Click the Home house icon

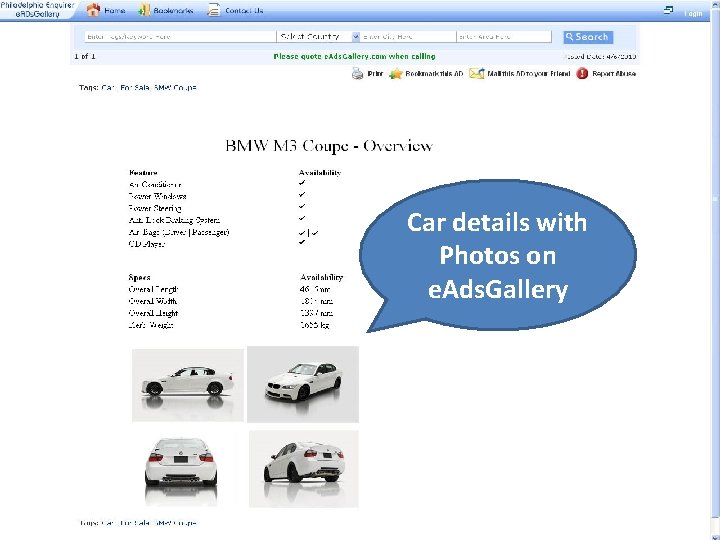pos(93,10)
